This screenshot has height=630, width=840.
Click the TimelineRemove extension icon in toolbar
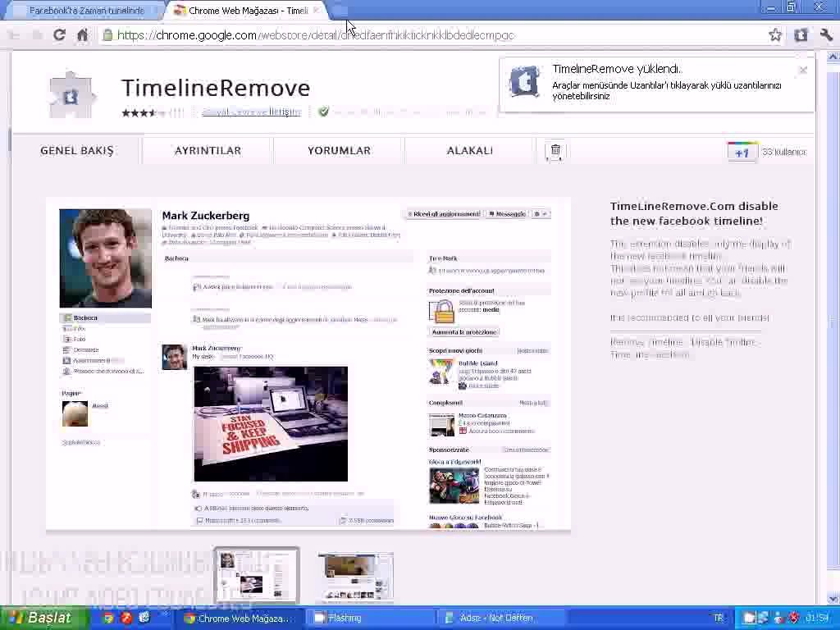[801, 35]
